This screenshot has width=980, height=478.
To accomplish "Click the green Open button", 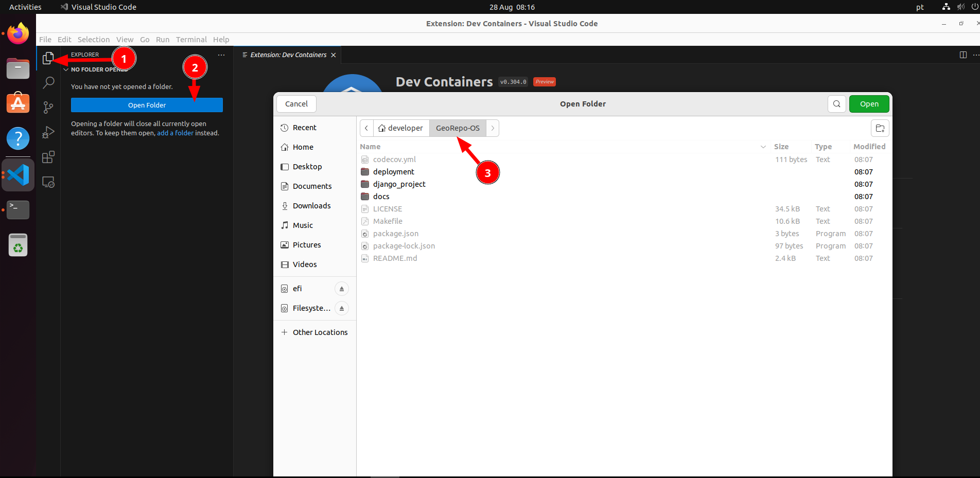I will (x=869, y=104).
